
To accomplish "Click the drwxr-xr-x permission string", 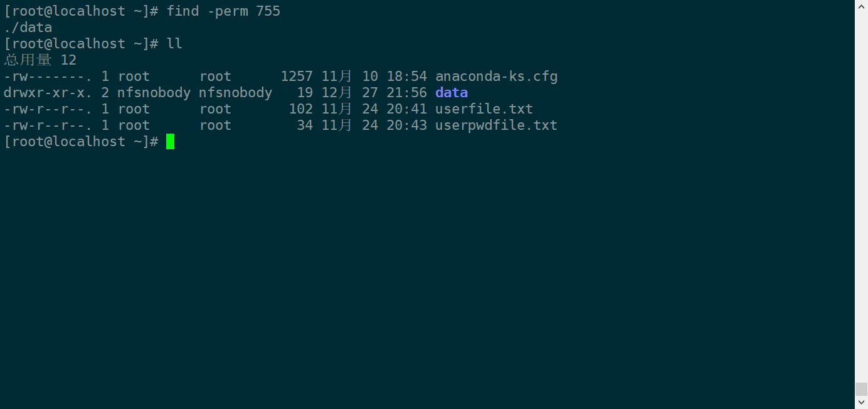I will pos(44,93).
